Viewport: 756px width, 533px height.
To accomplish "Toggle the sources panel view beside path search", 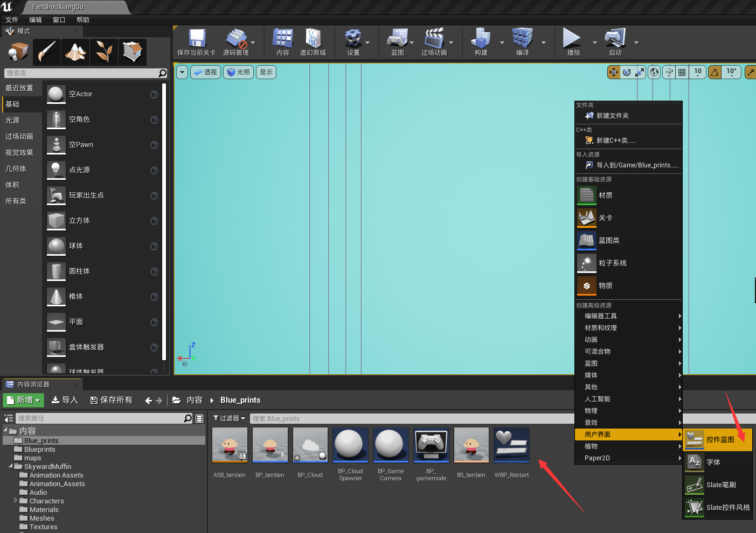I will [x=9, y=418].
